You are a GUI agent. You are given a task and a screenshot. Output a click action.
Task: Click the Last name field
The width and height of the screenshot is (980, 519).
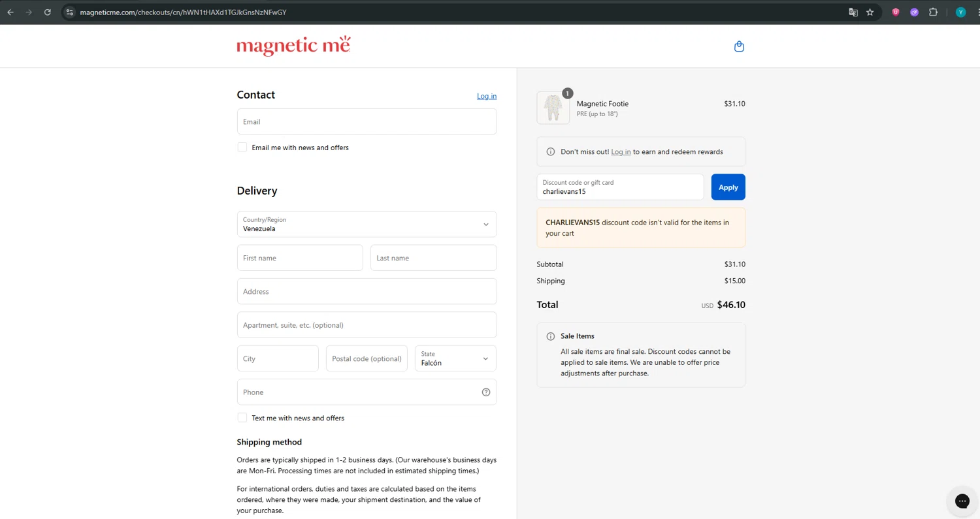click(x=434, y=258)
